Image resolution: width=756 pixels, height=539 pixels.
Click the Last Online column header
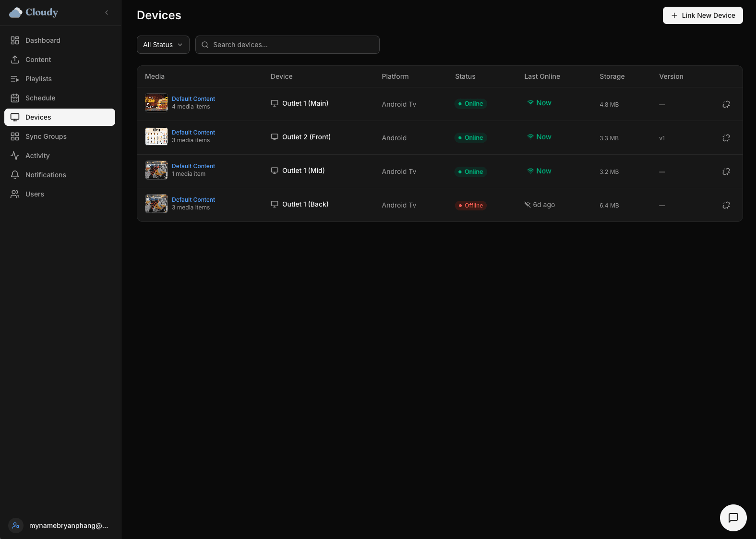coord(542,76)
